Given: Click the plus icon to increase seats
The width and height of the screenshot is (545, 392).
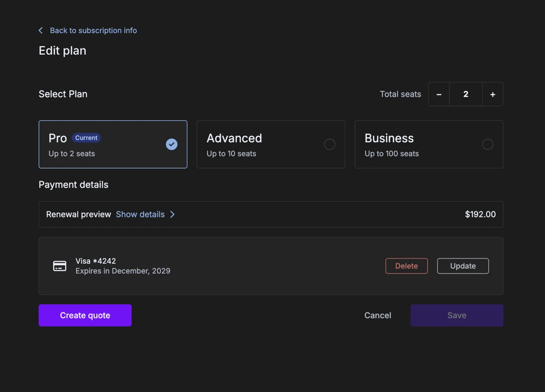Looking at the screenshot, I should [x=493, y=94].
